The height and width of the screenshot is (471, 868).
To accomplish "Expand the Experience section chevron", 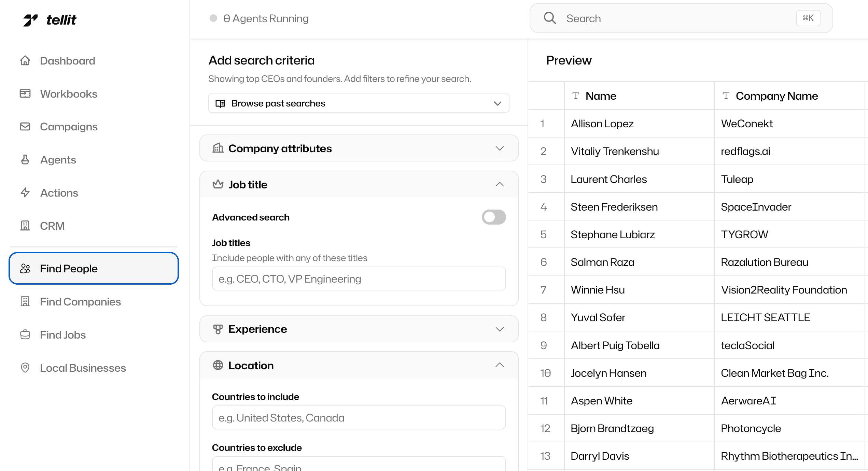I will click(x=500, y=329).
